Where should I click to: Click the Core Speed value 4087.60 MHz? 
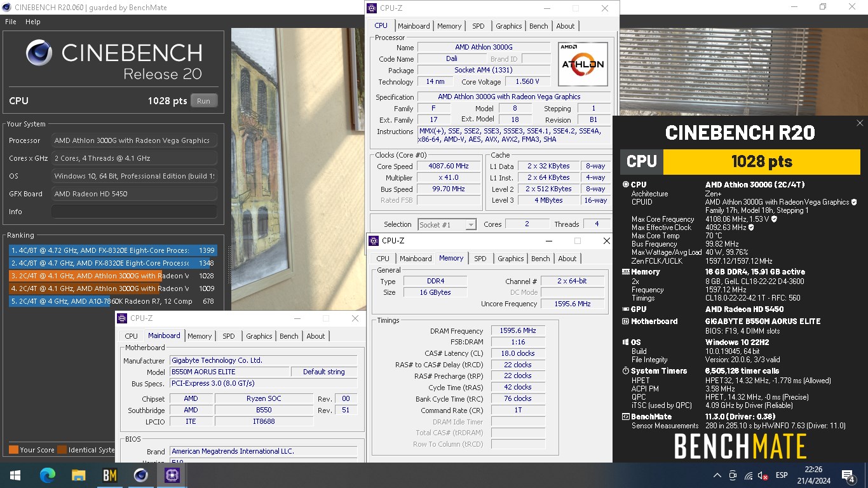click(449, 166)
